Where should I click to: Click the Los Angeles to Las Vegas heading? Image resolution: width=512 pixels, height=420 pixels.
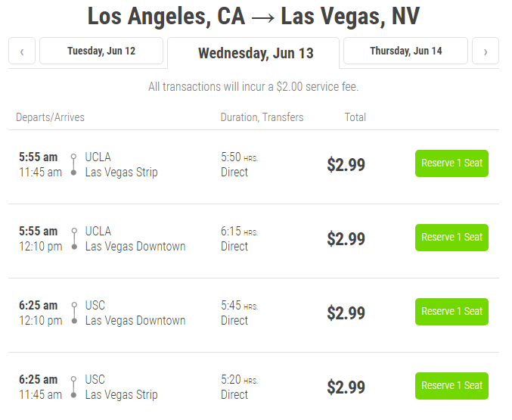(253, 16)
